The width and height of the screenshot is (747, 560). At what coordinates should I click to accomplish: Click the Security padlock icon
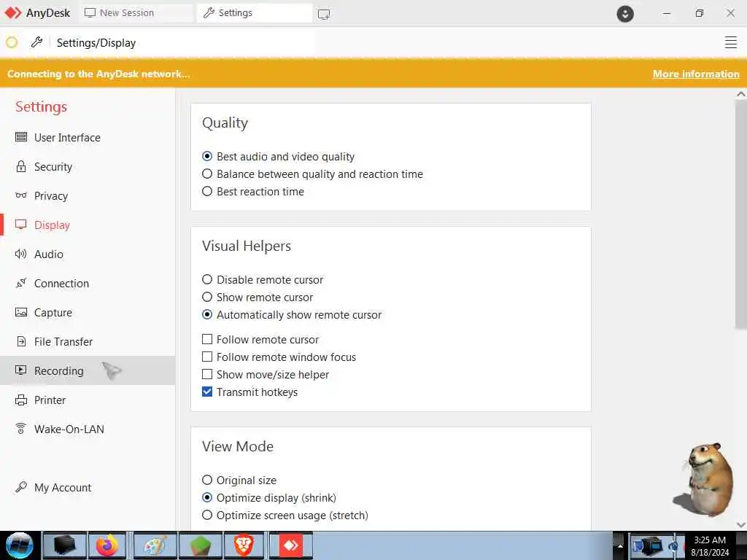(21, 166)
